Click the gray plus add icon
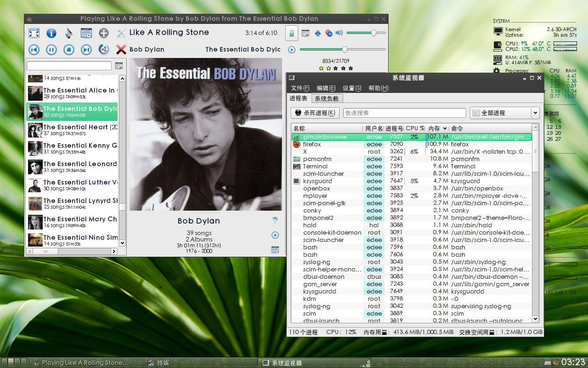 pyautogui.click(x=104, y=33)
